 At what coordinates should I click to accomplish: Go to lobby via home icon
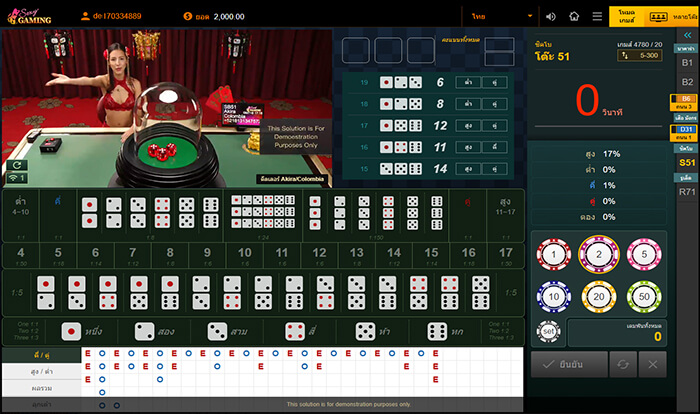(574, 17)
